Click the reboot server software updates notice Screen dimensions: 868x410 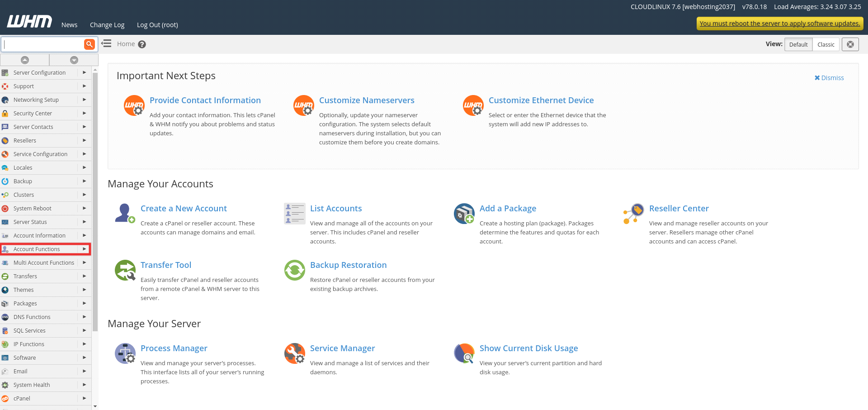click(780, 24)
